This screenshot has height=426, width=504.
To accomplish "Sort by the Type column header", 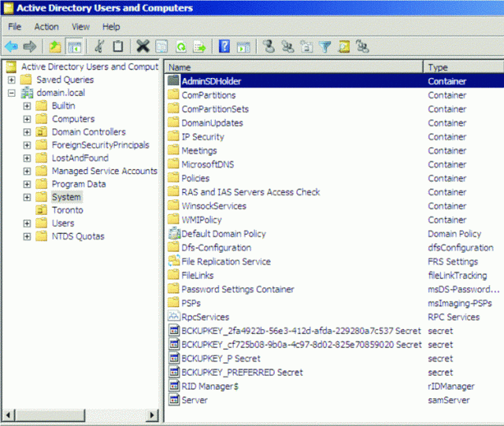I will pos(462,68).
